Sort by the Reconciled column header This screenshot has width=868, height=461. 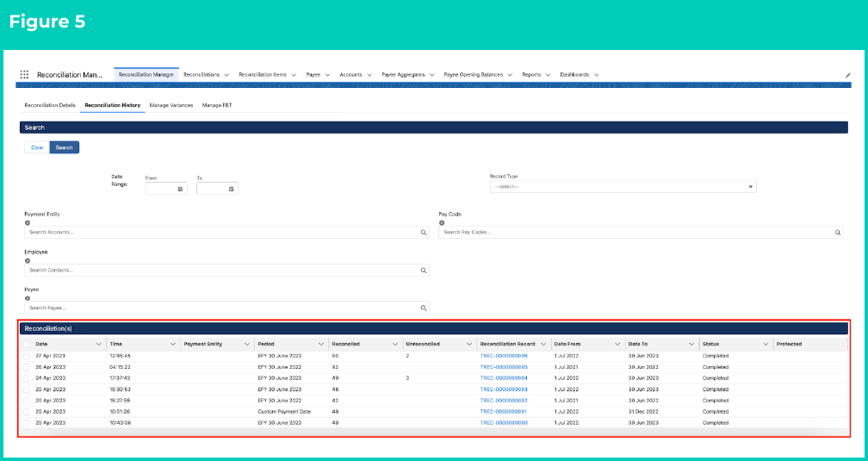click(346, 344)
